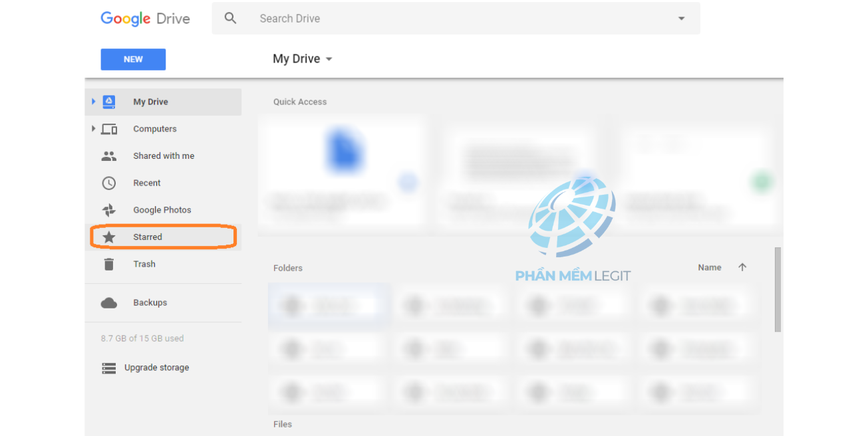
Task: Click the Computers devices icon
Action: pyautogui.click(x=109, y=129)
